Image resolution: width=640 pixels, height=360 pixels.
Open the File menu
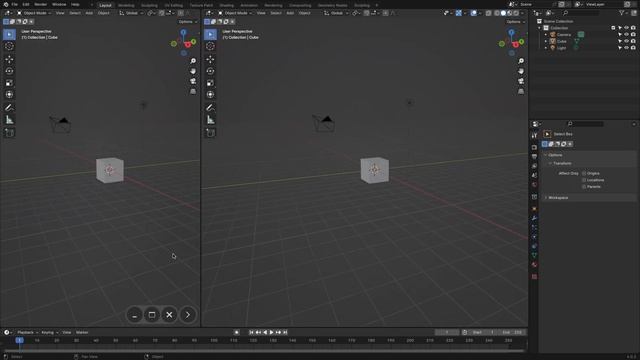click(15, 4)
